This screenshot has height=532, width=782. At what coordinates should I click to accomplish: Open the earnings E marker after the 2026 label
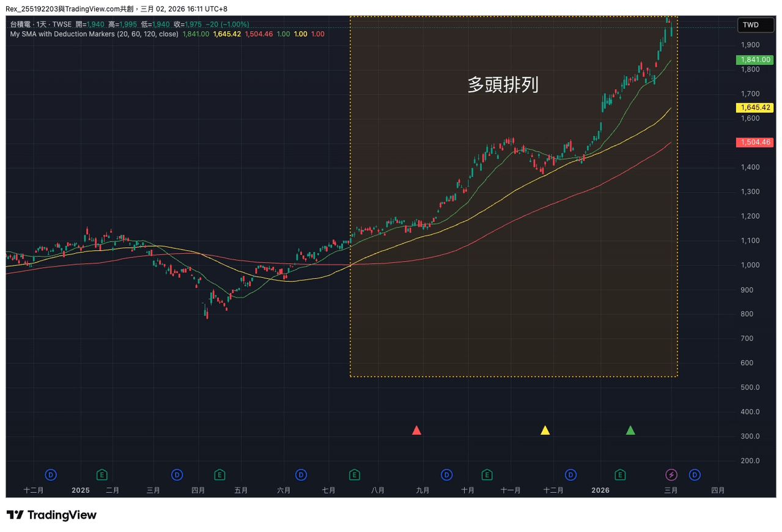click(620, 475)
